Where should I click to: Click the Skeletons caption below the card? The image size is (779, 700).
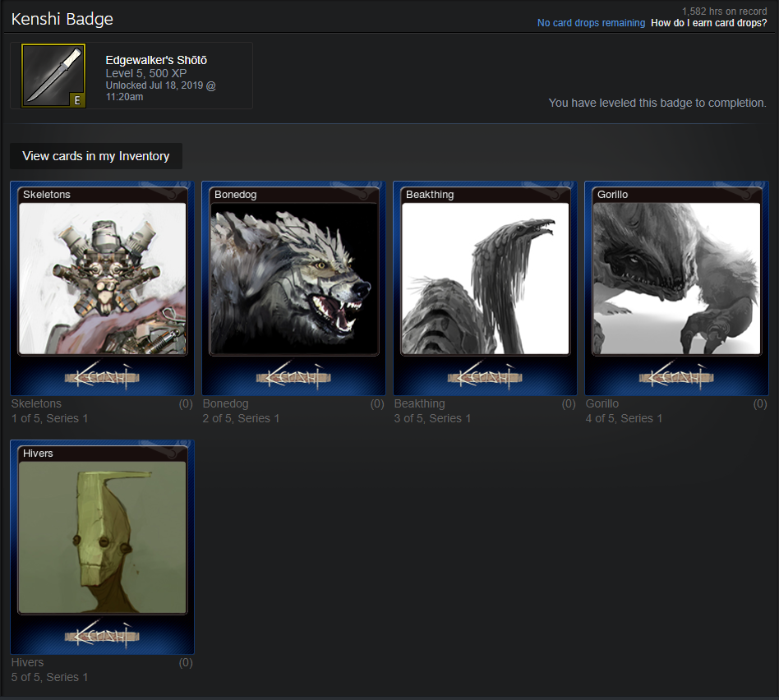coord(36,403)
